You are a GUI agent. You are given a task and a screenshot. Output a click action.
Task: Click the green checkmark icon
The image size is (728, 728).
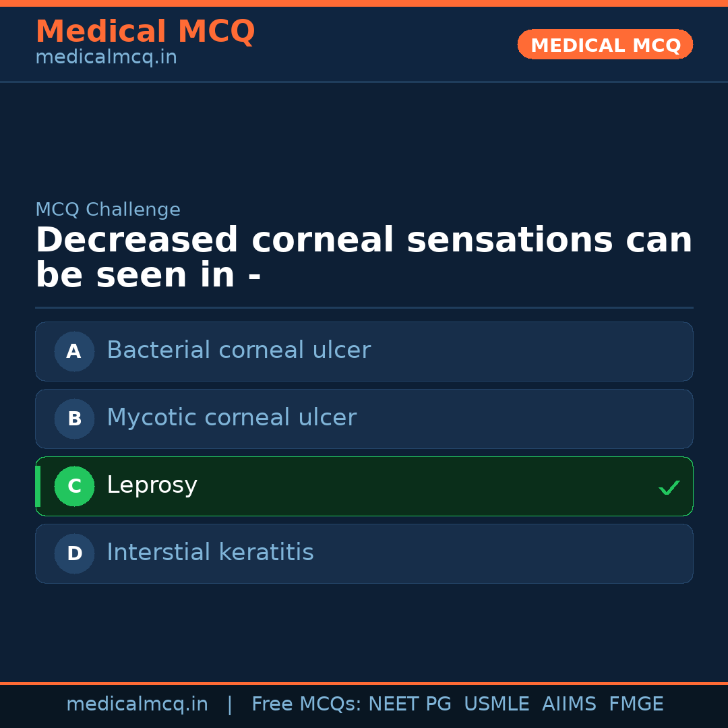[669, 487]
